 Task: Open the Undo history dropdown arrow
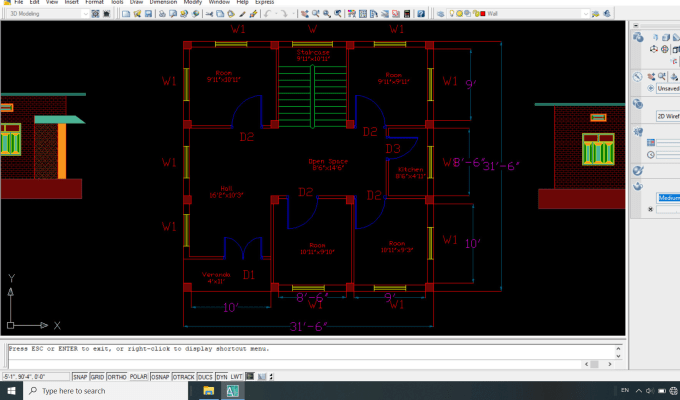(275, 14)
